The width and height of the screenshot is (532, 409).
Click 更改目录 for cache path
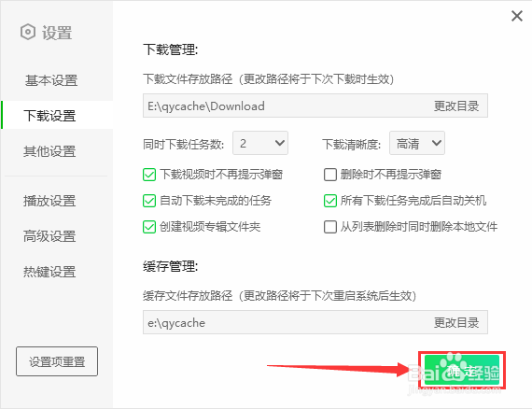(456, 323)
